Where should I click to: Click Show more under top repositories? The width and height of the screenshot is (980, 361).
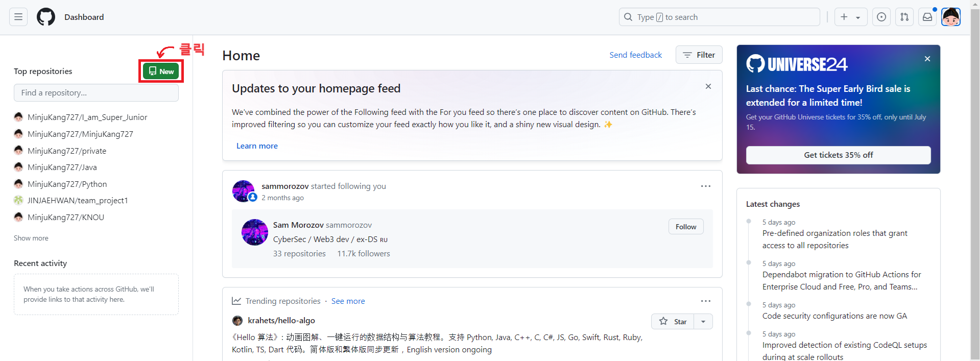[x=31, y=238]
